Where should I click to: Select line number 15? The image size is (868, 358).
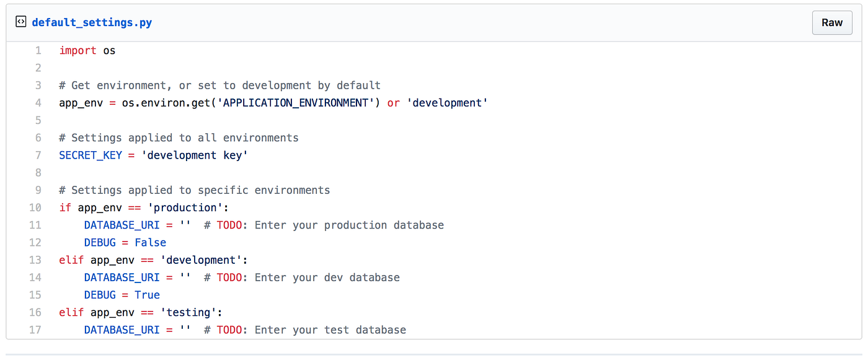click(35, 295)
